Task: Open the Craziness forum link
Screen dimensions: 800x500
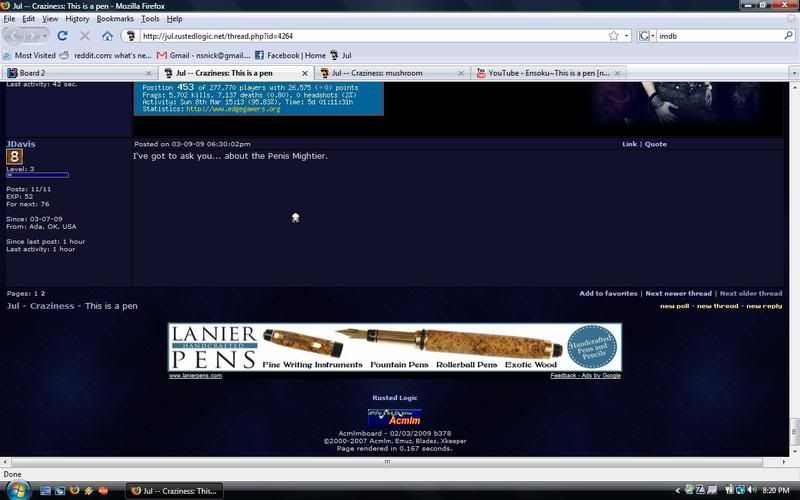Action: coord(52,306)
